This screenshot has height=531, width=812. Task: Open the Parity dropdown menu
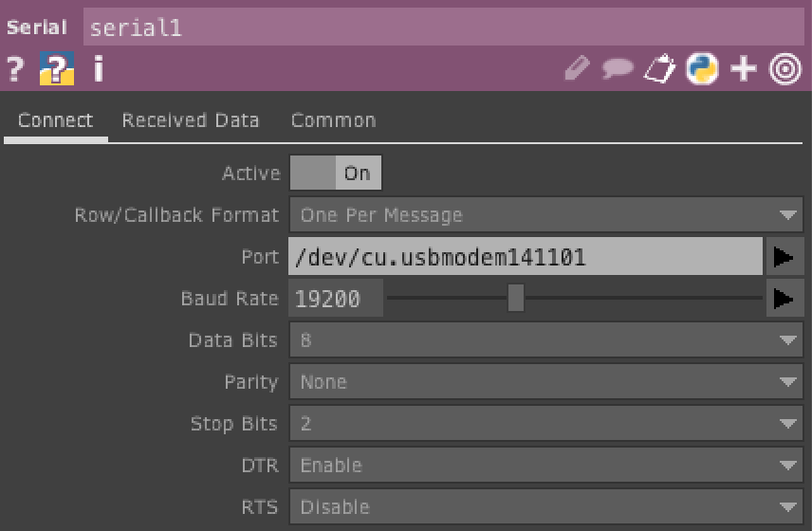pos(545,382)
